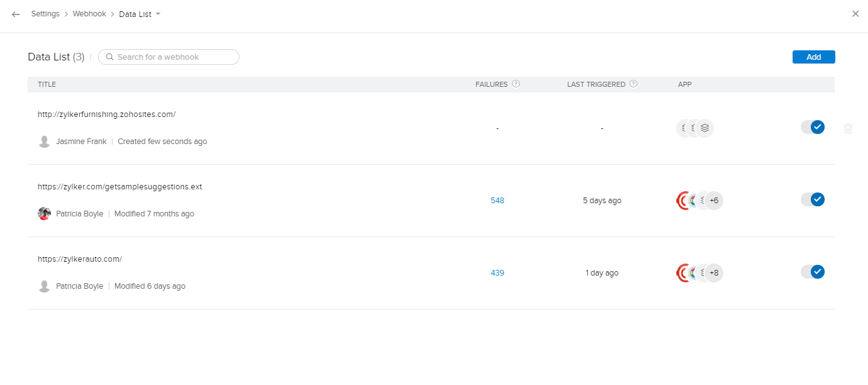Open the zylkerauto.com webhook entry
Image resolution: width=868 pixels, height=385 pixels.
coord(80,259)
